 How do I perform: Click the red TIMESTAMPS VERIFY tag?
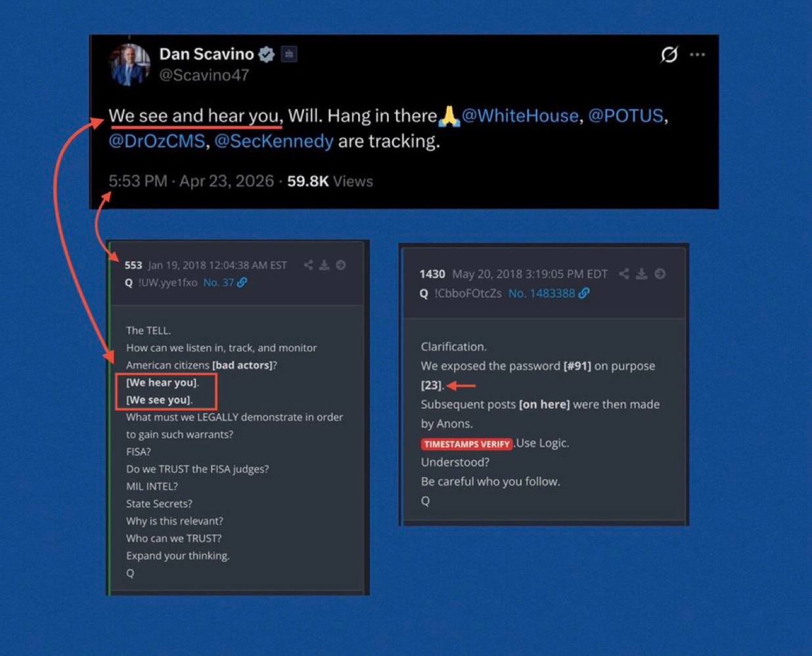click(466, 444)
